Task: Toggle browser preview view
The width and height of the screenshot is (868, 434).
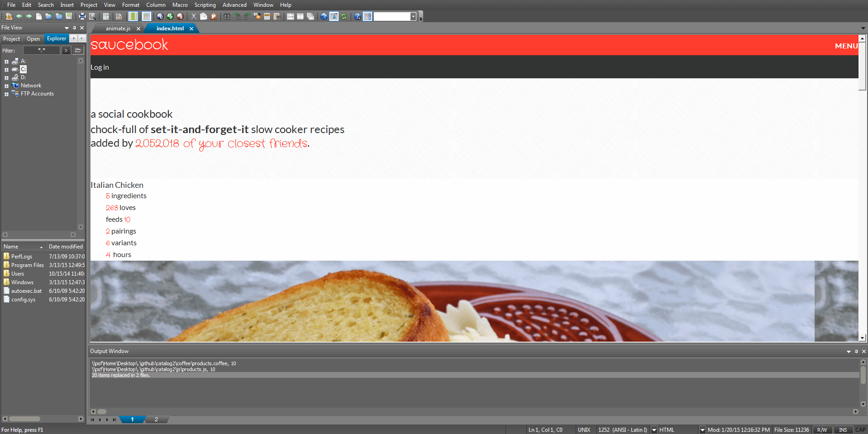Action: (334, 16)
